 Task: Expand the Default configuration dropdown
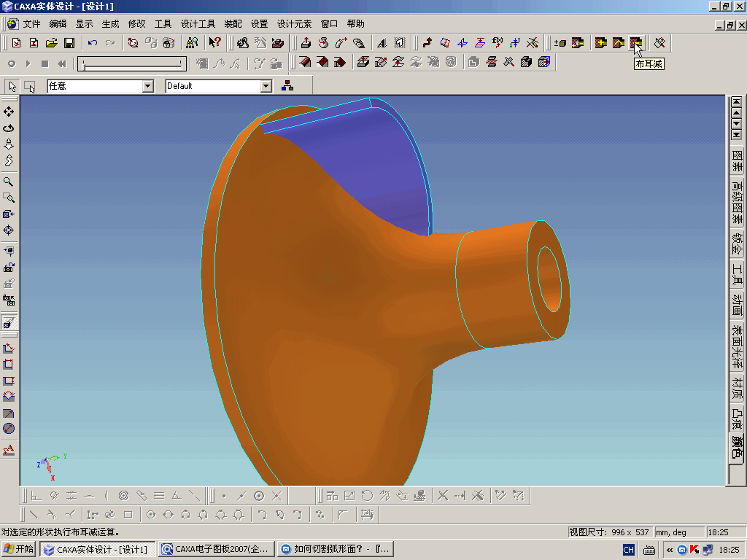[x=266, y=86]
